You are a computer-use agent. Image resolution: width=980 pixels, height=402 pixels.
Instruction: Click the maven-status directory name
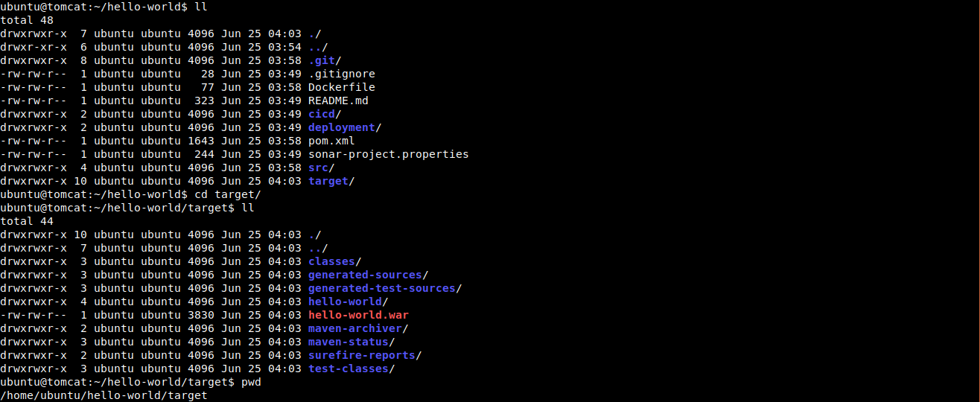[349, 342]
